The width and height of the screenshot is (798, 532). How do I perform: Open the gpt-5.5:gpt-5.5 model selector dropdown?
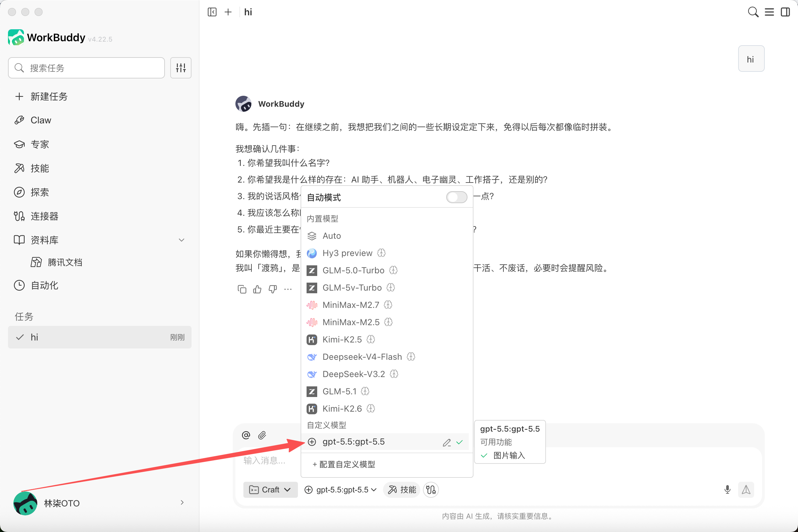pyautogui.click(x=340, y=489)
